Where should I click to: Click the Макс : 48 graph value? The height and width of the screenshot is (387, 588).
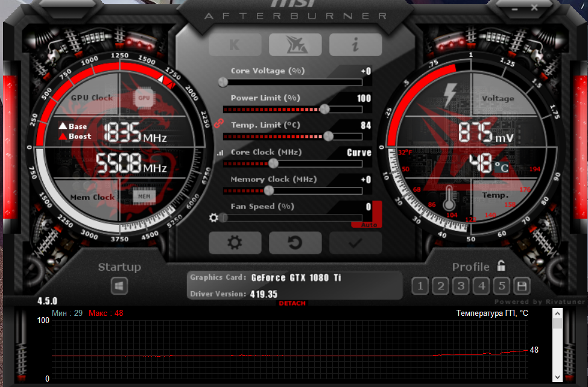click(x=106, y=313)
